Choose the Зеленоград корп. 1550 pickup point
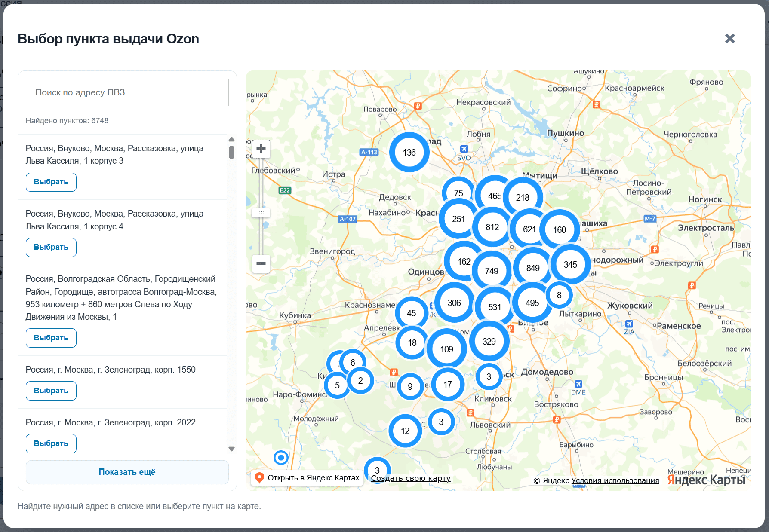This screenshot has height=532, width=769. (51, 391)
